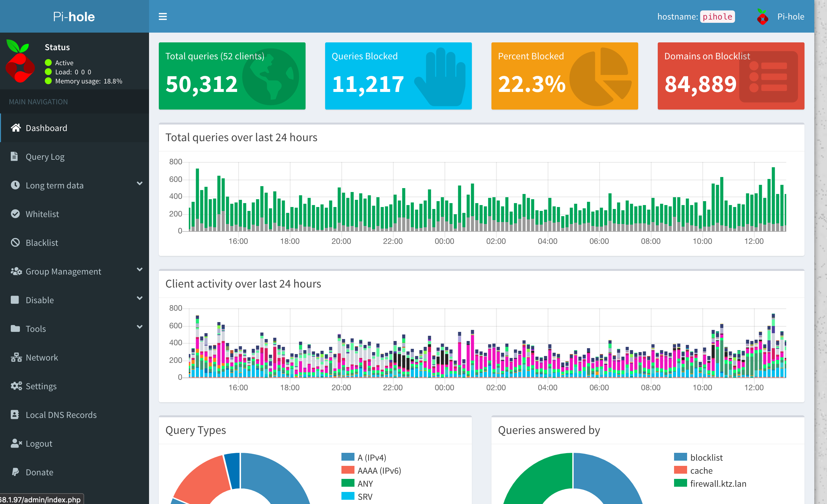Toggle the ANY legend swatch
Viewport: 827px width, 504px height.
[x=348, y=483]
